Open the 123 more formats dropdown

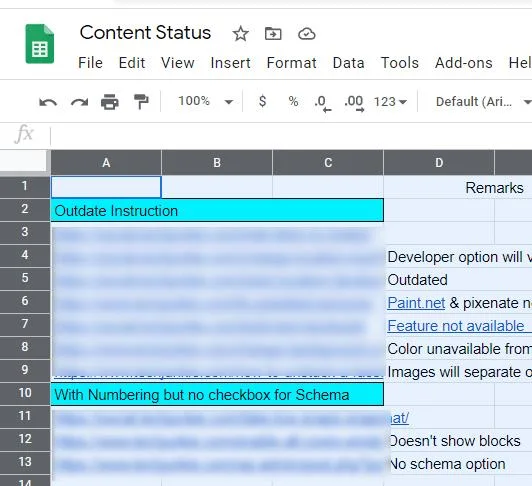pos(390,102)
